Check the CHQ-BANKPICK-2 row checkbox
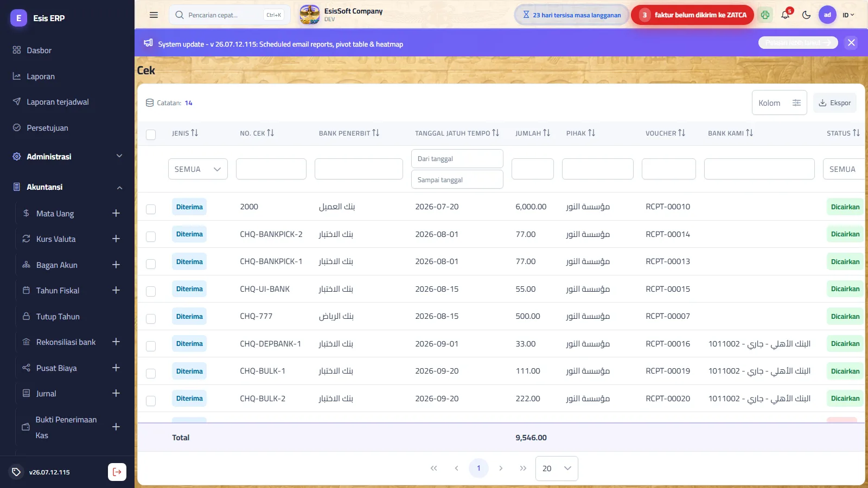 151,236
